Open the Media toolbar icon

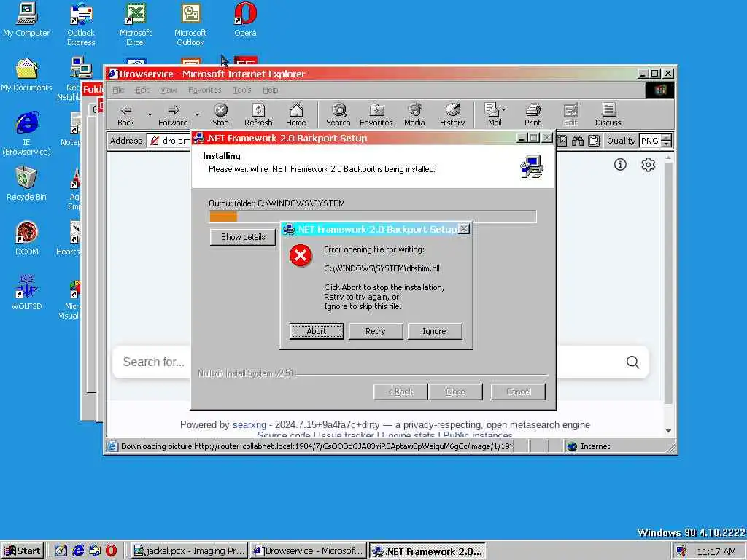pos(414,114)
